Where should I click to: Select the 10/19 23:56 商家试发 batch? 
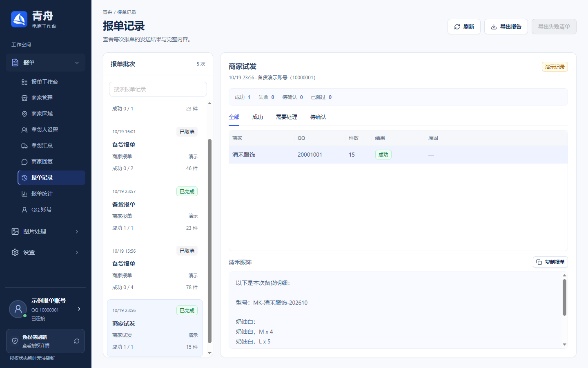(155, 328)
